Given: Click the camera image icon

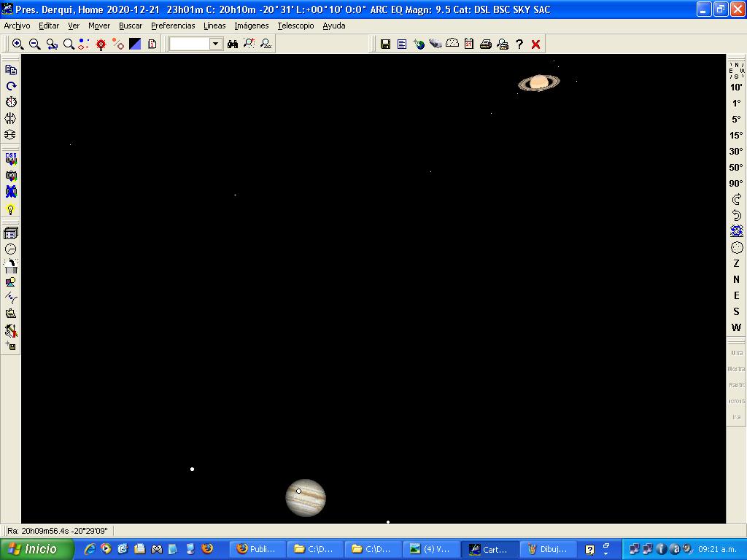Looking at the screenshot, I should tap(10, 175).
